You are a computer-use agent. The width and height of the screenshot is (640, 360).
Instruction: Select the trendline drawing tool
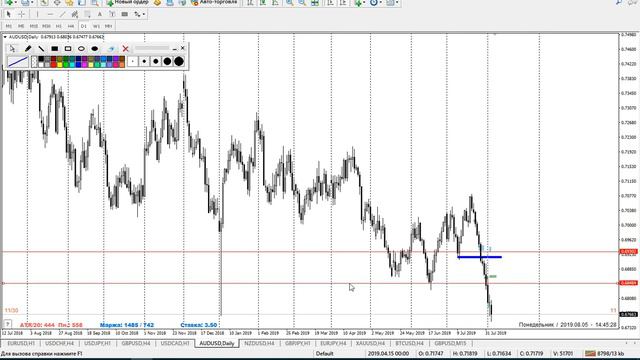coord(62,14)
